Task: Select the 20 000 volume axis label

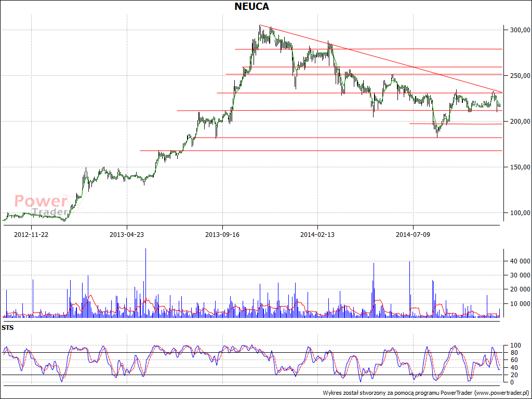Action: (x=521, y=289)
